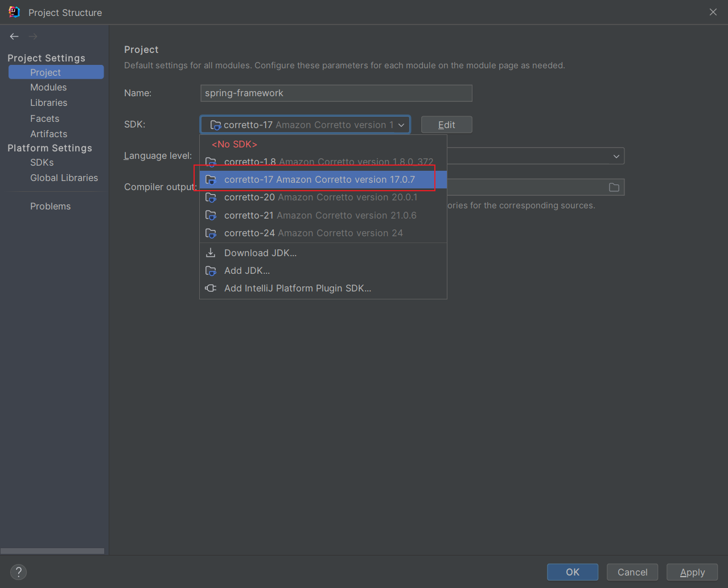728x588 pixels.
Task: Click the corretto-24 JDK folder icon
Action: point(211,233)
